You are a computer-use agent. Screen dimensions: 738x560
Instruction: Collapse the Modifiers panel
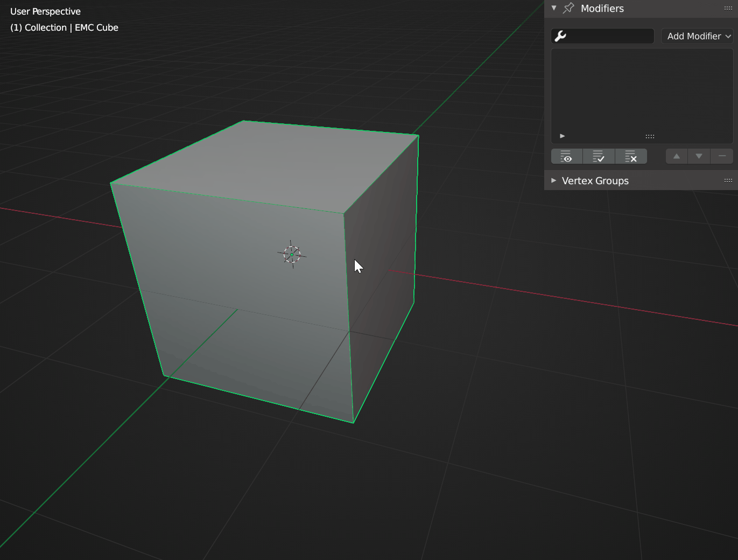pyautogui.click(x=554, y=8)
